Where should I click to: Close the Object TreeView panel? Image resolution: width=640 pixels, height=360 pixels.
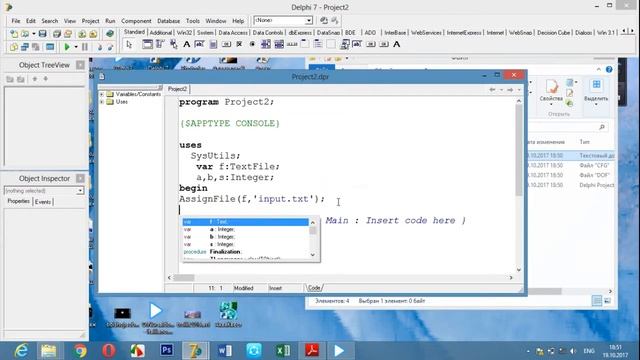(x=80, y=65)
